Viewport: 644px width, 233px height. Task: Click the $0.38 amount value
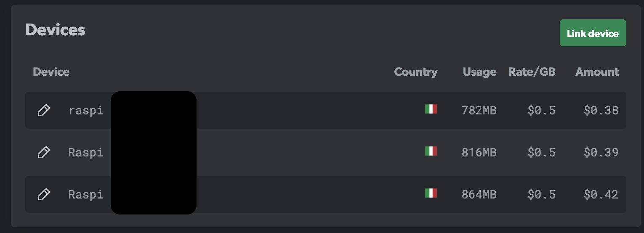click(601, 111)
